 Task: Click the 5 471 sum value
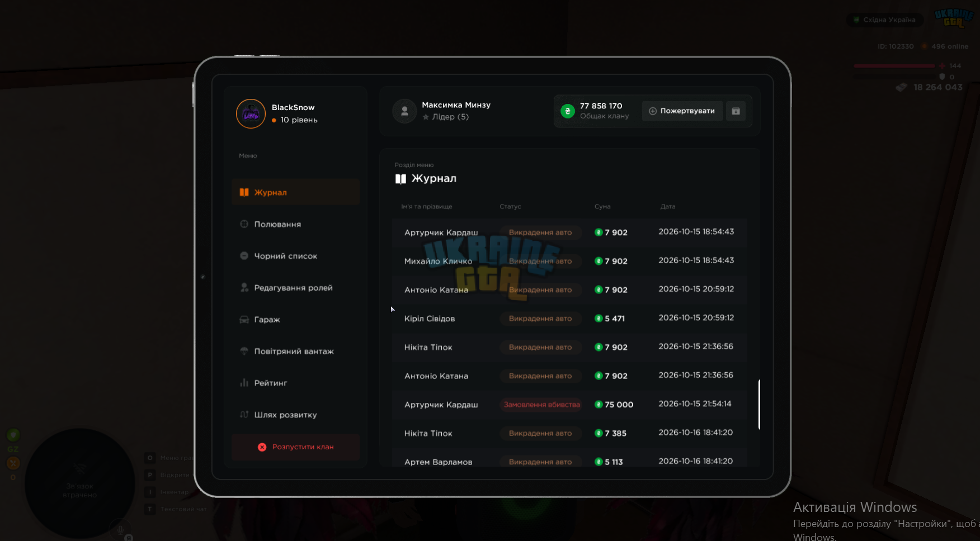coord(614,319)
